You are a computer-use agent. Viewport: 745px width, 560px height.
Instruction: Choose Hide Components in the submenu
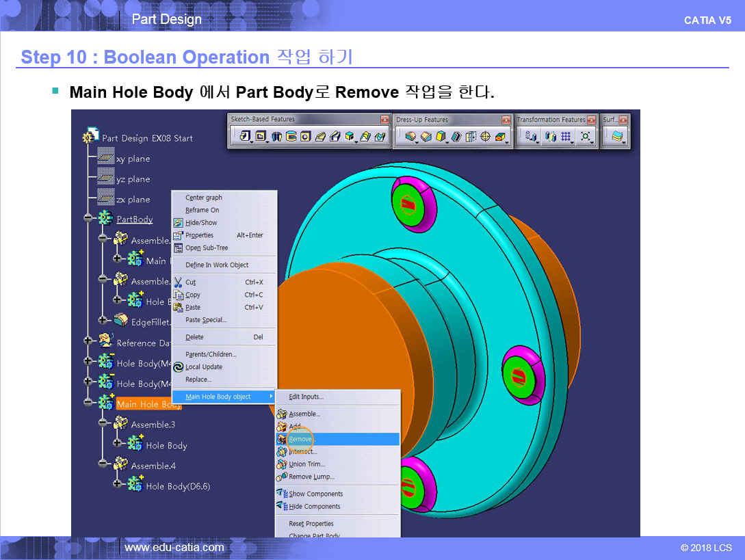point(314,507)
